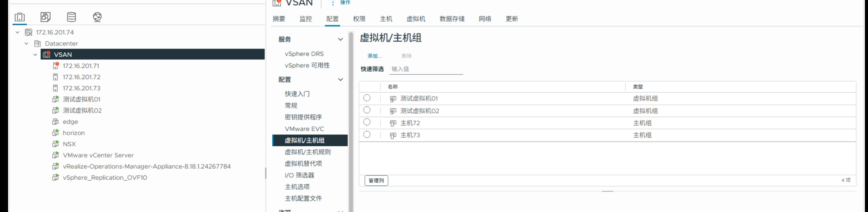Open 密钥提供程序 in config menu
This screenshot has height=212, width=868.
click(x=303, y=117)
